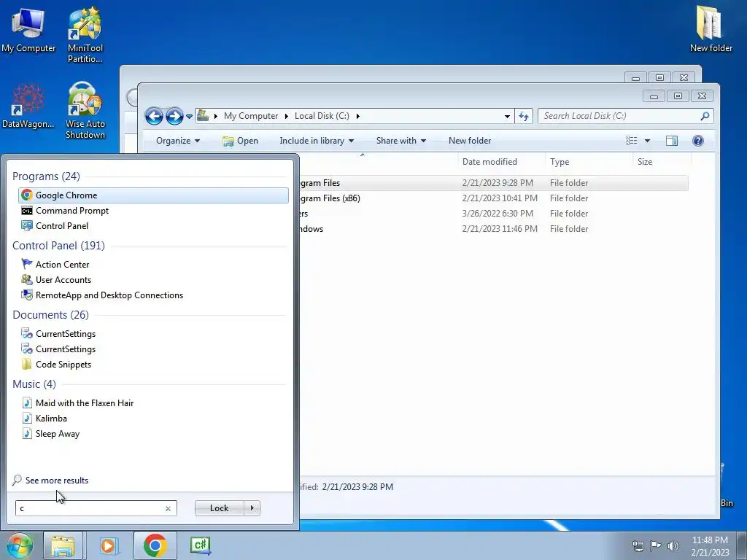Open Windows Media Player taskbar icon
This screenshot has width=747, height=560.
(x=109, y=545)
